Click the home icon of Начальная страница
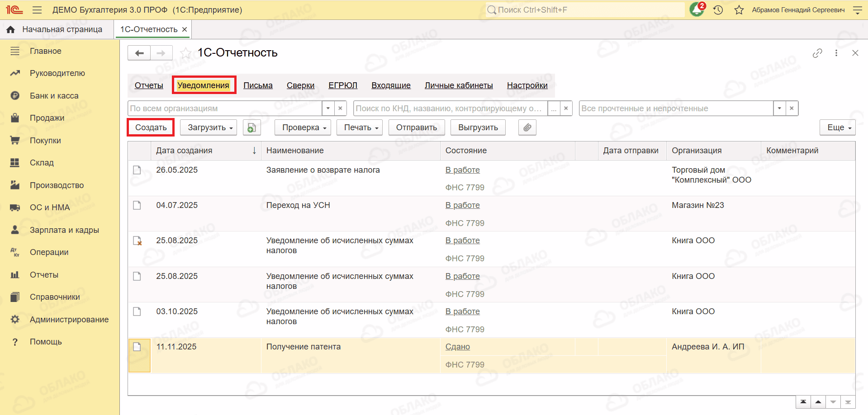 [x=11, y=29]
